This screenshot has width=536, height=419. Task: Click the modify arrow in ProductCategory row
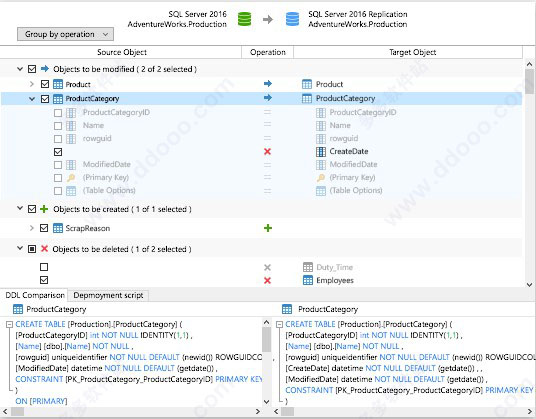click(268, 98)
